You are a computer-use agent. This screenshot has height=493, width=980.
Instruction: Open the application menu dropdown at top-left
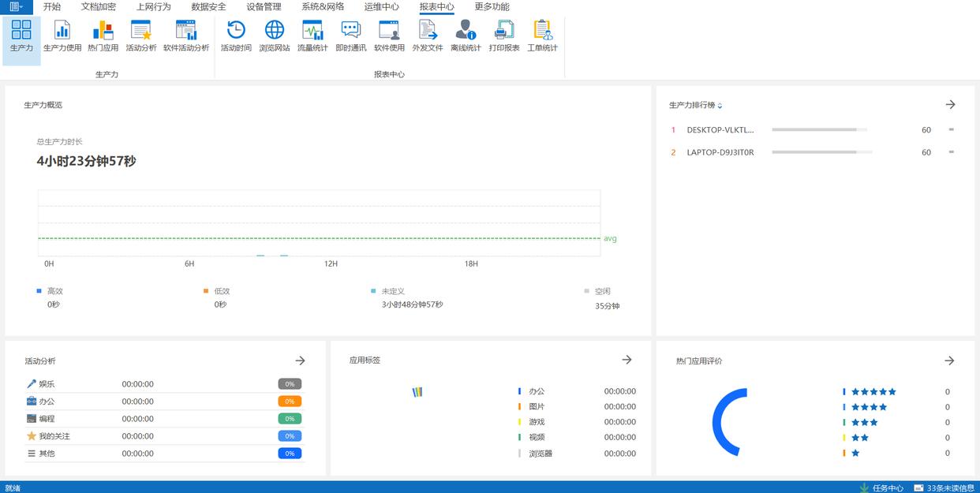[x=16, y=6]
